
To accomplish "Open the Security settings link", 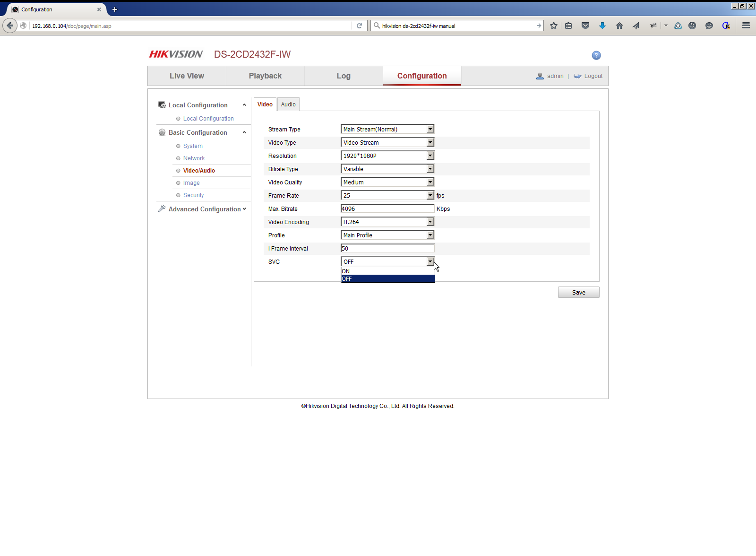I will 193,195.
